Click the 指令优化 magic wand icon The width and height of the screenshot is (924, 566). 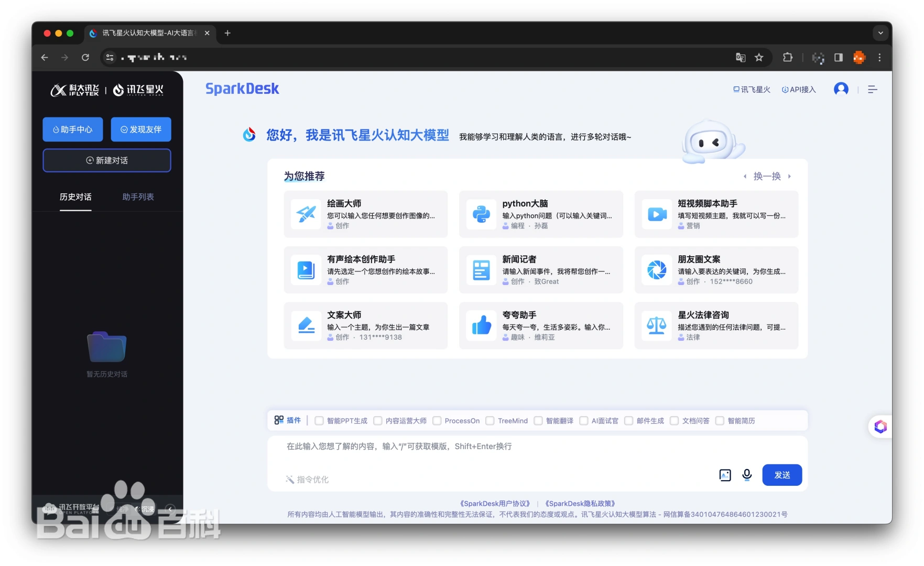tap(290, 480)
